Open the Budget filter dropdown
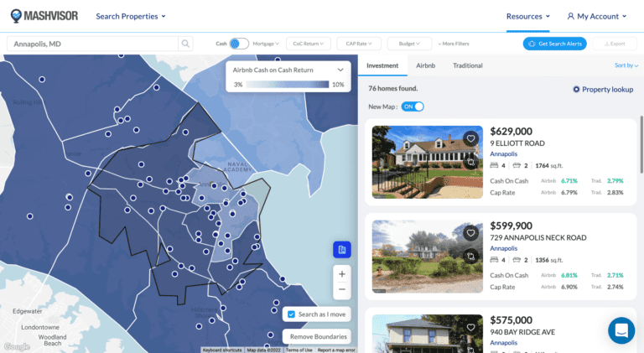 [x=410, y=44]
